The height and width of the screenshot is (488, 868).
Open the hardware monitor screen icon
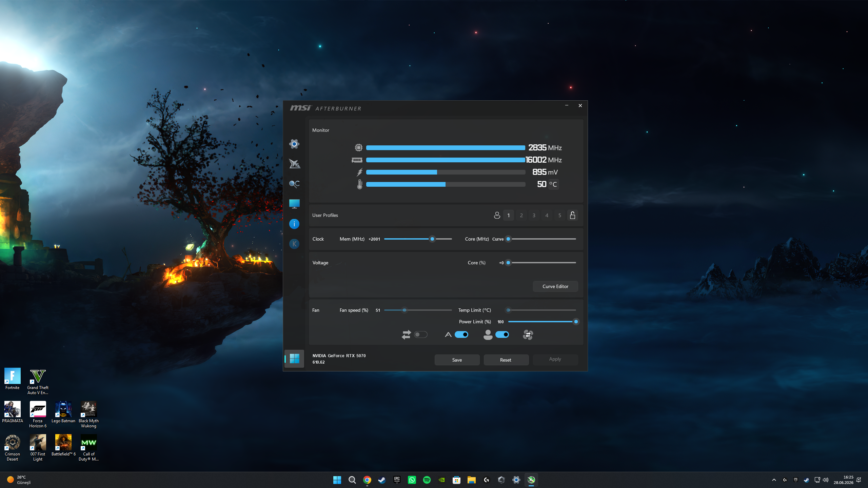coord(294,204)
